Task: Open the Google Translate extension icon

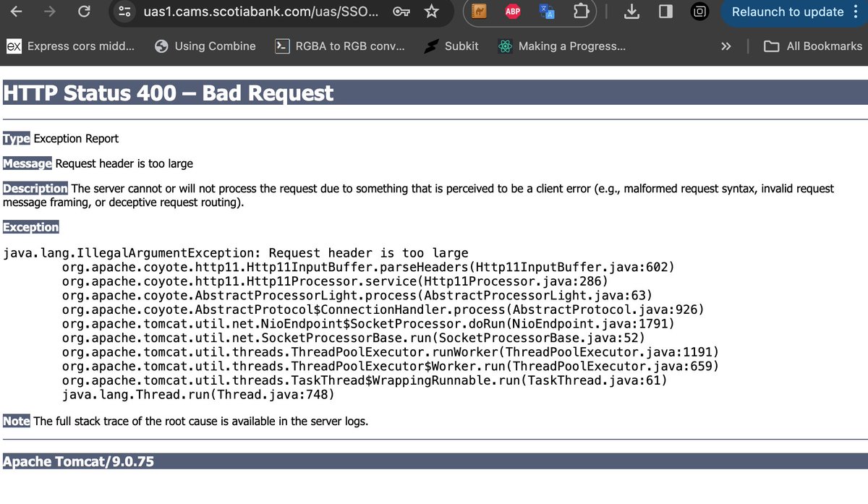Action: pos(547,11)
